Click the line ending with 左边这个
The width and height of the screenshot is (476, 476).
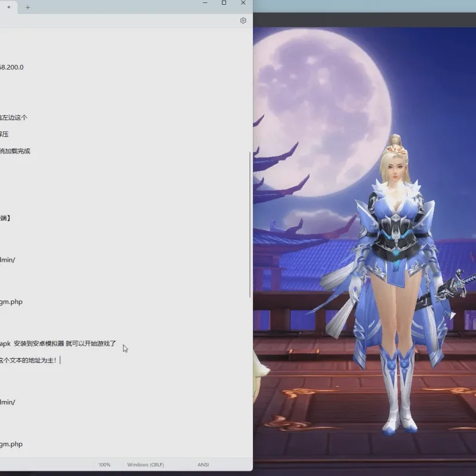13,117
